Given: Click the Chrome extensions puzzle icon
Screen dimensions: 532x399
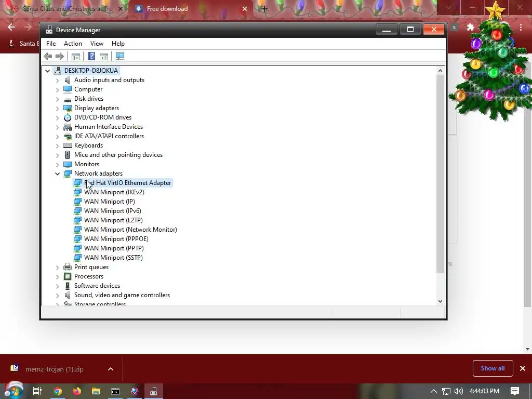Looking at the screenshot, I should point(471,28).
